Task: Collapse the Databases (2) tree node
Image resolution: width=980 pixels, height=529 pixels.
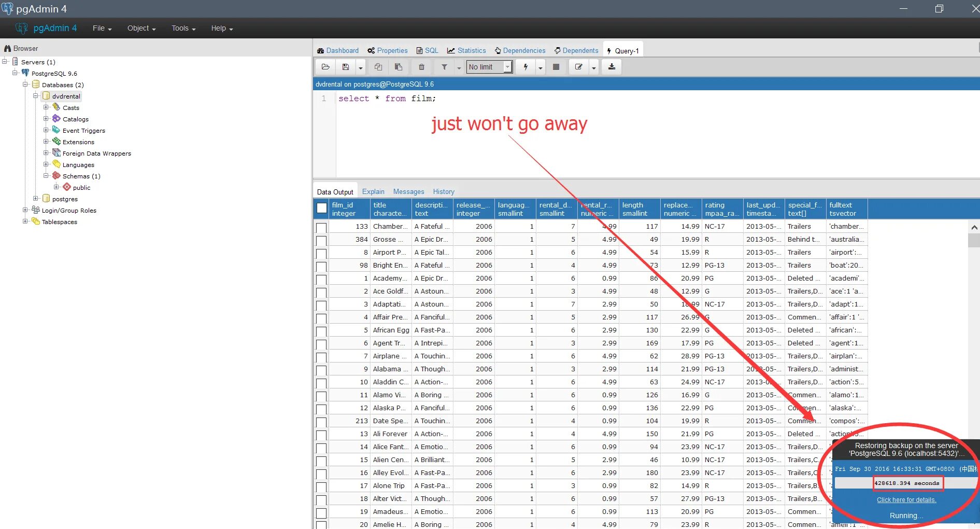Action: (25, 85)
